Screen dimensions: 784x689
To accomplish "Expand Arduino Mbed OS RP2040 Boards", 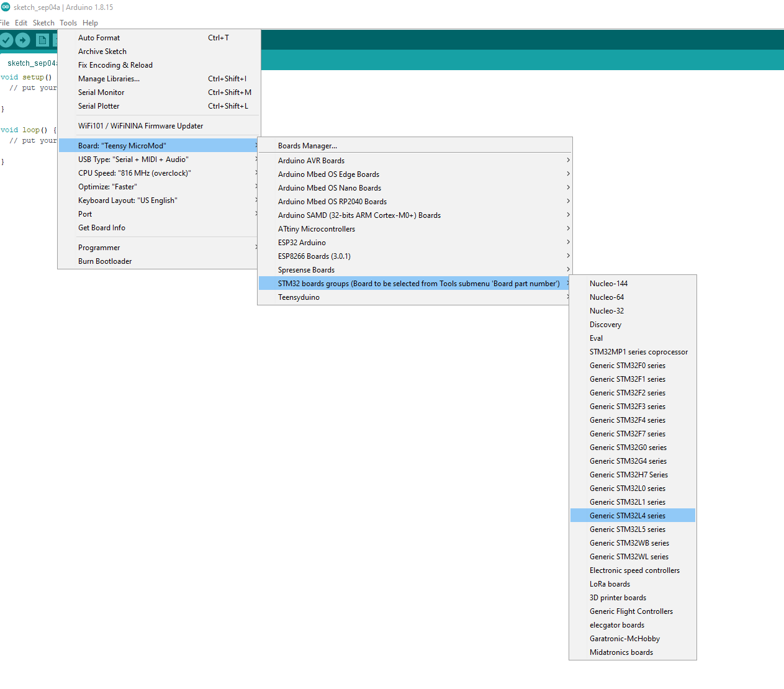I will point(415,202).
